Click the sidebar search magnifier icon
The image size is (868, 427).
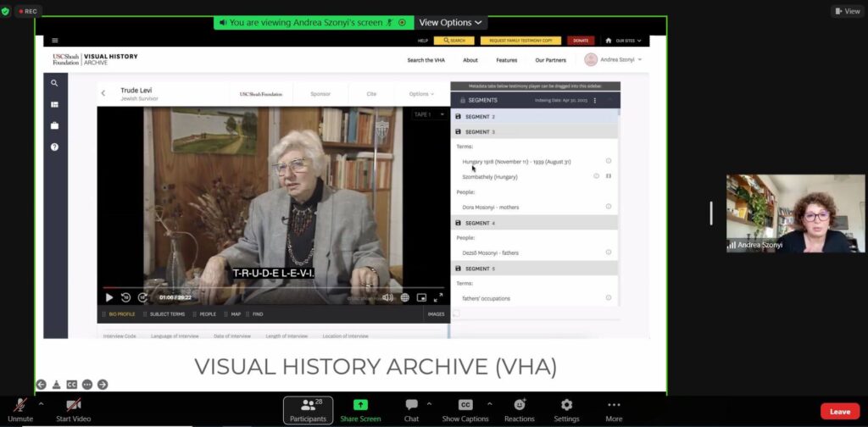[x=54, y=83]
